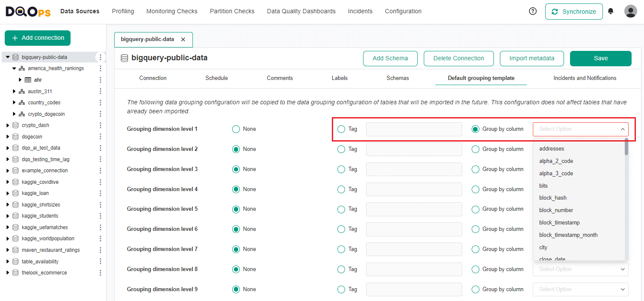Choose block_timestamp from the column list

tap(559, 223)
